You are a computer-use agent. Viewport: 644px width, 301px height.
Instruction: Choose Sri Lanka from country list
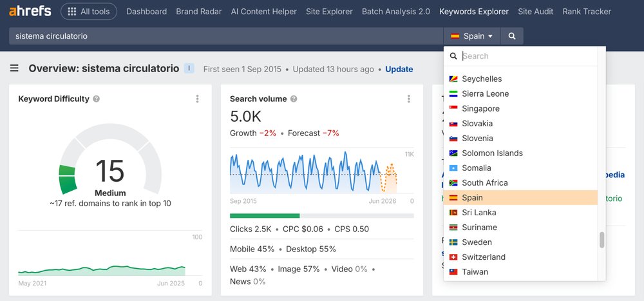click(521, 213)
